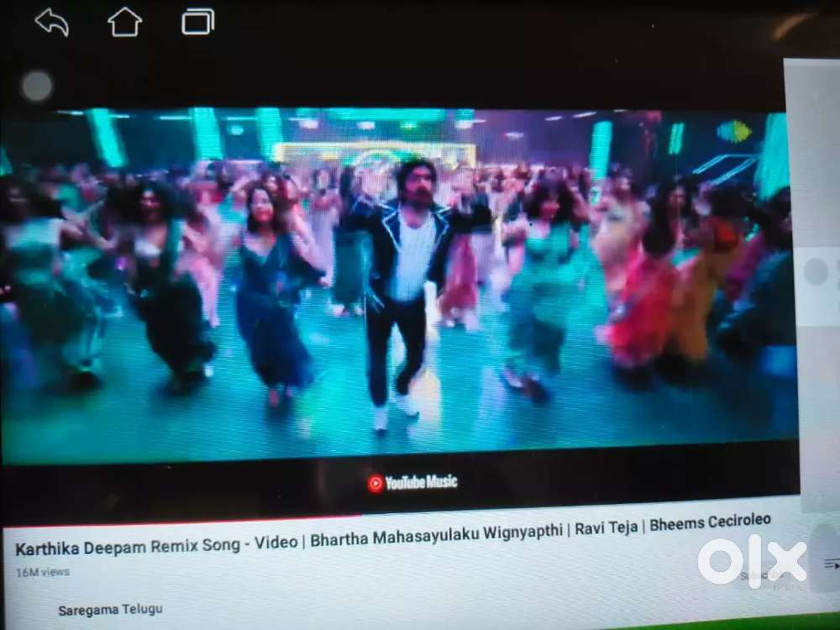Go to Android home screen icon

click(125, 22)
